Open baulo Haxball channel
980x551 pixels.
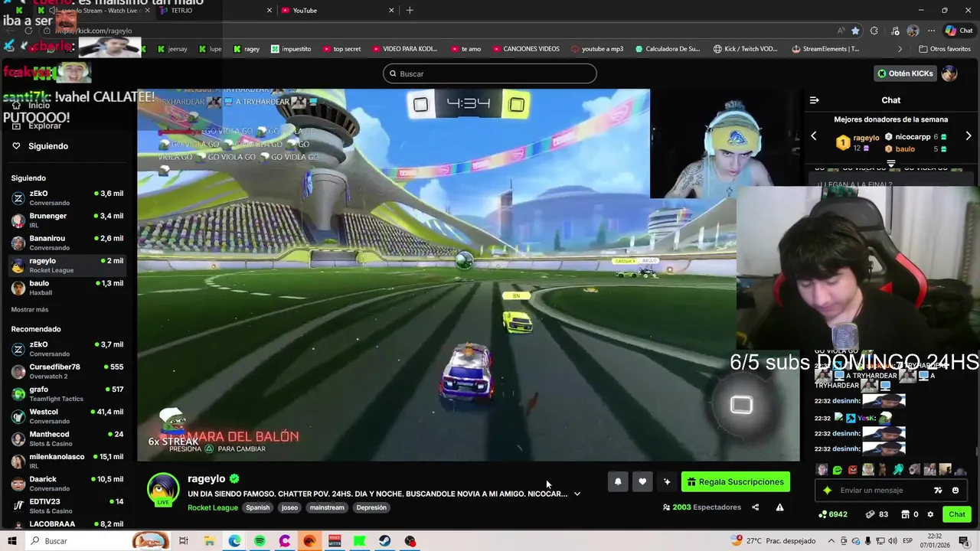click(x=68, y=288)
